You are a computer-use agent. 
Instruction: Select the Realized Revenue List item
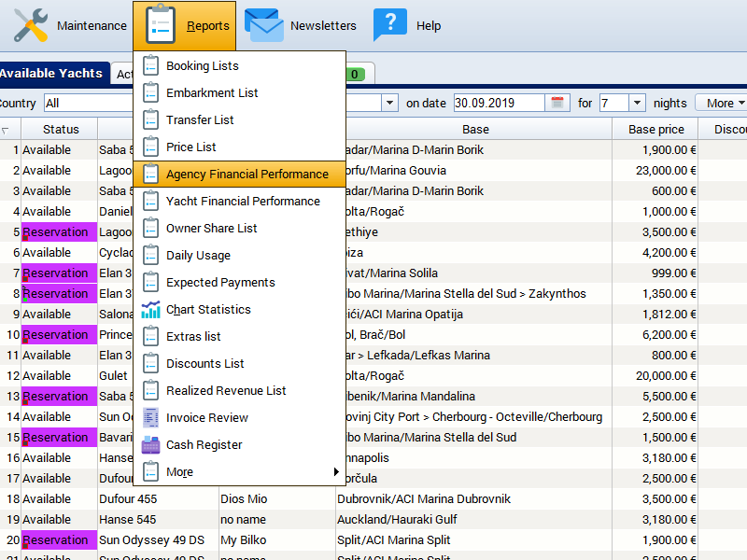(226, 391)
